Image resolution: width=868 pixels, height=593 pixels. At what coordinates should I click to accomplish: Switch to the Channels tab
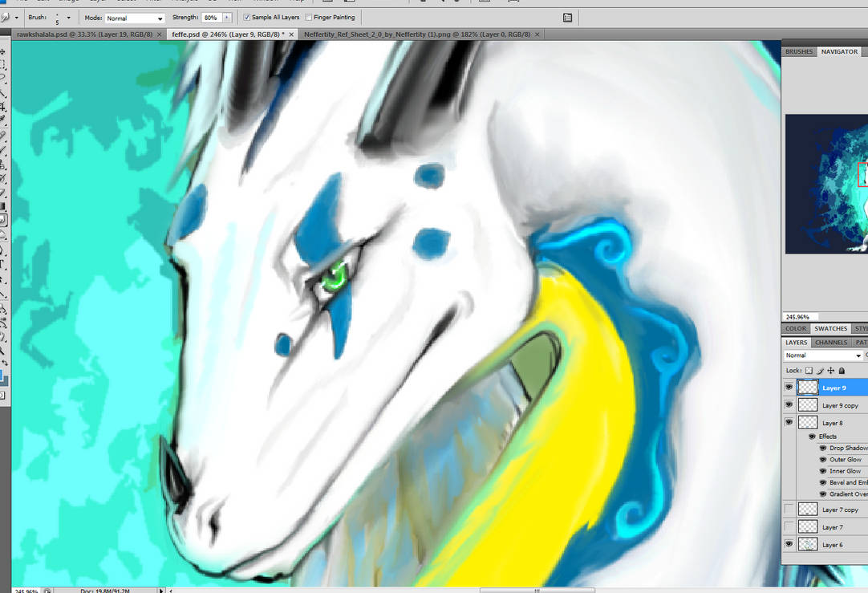tap(831, 342)
